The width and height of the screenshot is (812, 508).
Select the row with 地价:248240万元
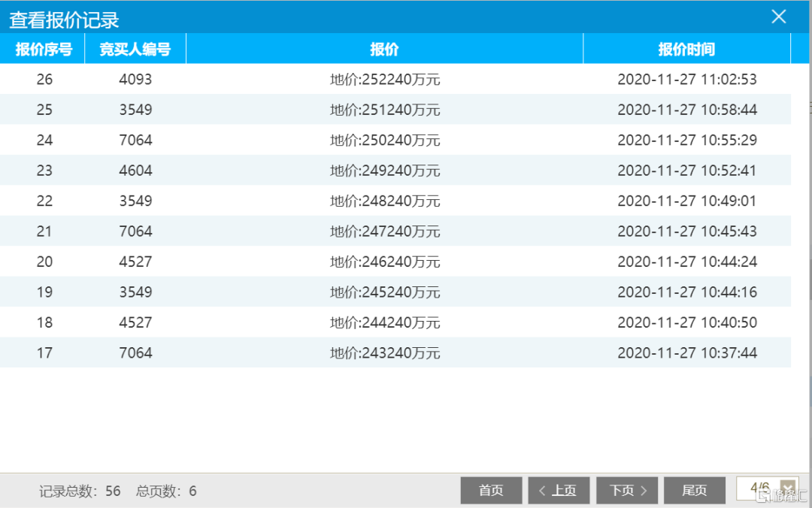coord(385,201)
